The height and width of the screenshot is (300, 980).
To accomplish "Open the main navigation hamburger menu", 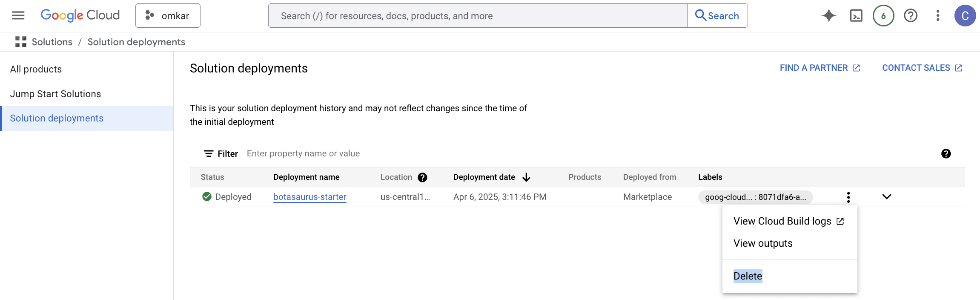I will [18, 16].
